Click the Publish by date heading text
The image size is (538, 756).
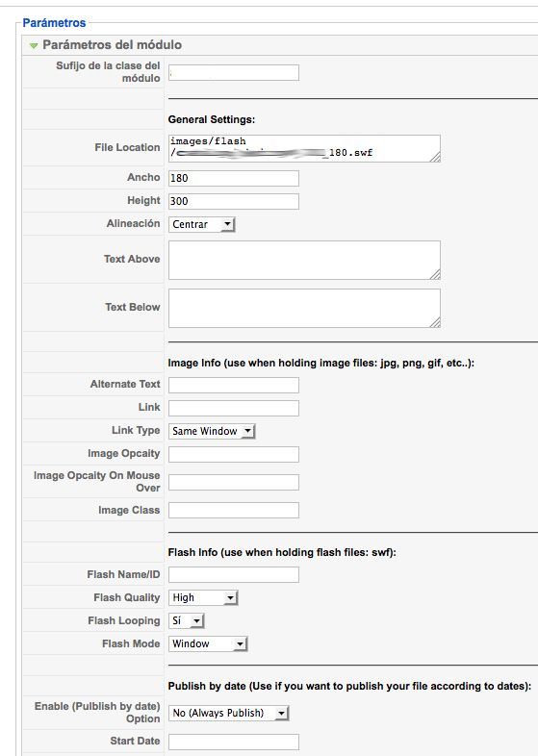point(349,686)
